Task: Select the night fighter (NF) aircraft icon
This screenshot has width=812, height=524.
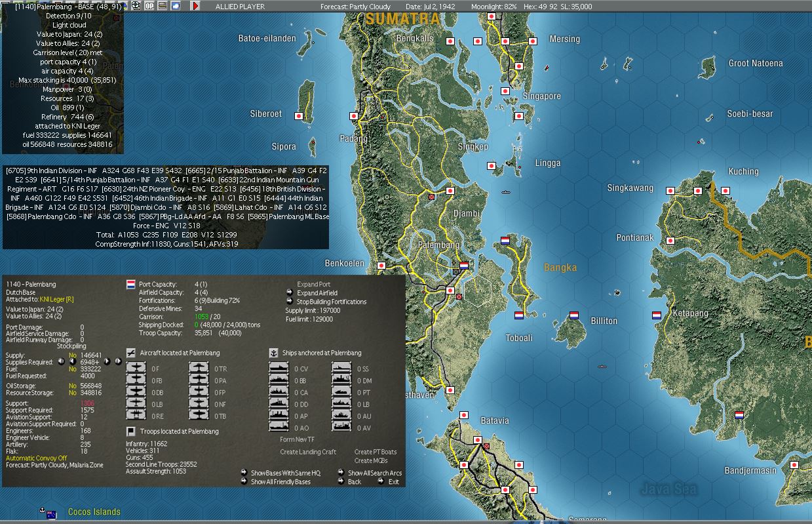Action: pyautogui.click(x=199, y=403)
